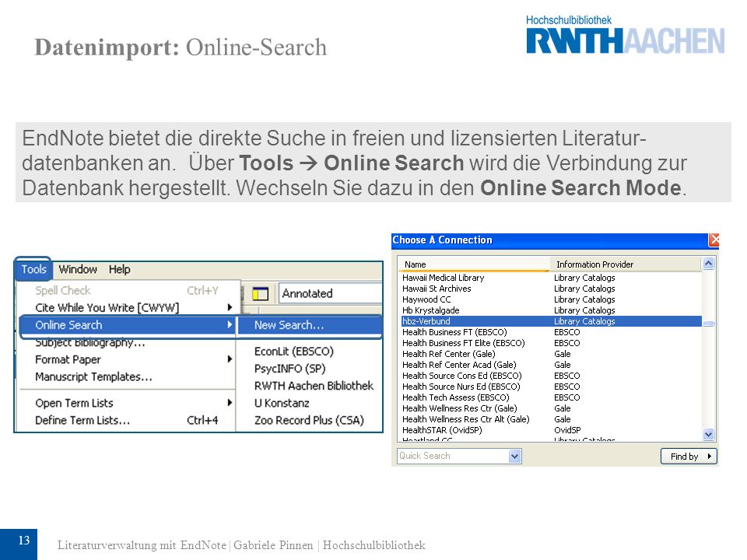The width and height of the screenshot is (747, 560).
Task: Click the Find by button
Action: [689, 457]
